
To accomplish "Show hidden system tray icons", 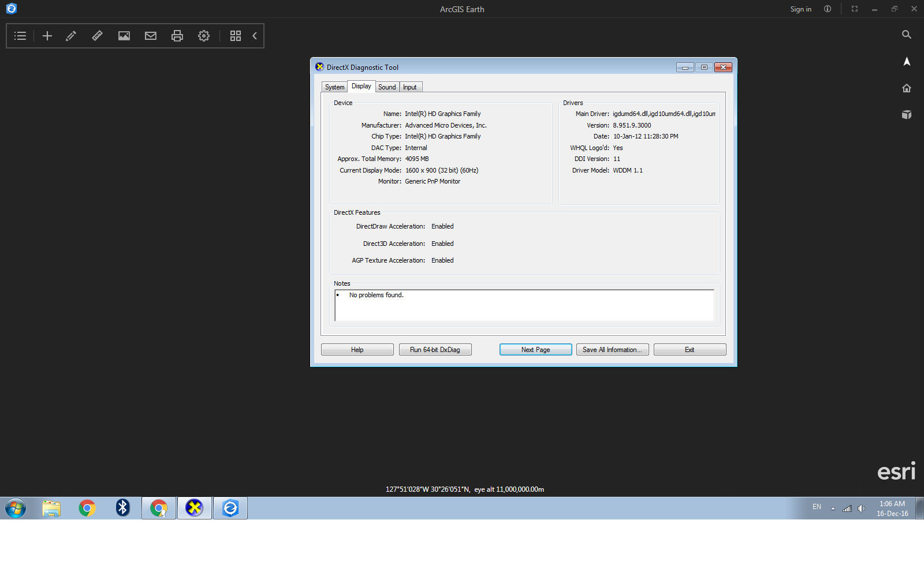I will tap(833, 508).
